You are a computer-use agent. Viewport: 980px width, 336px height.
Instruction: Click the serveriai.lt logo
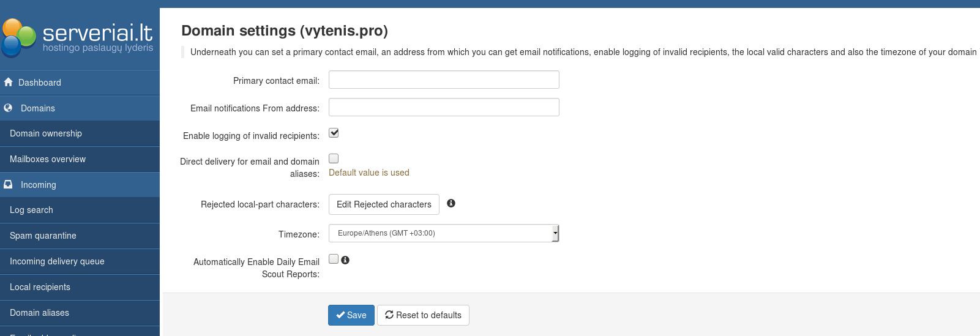tap(78, 36)
